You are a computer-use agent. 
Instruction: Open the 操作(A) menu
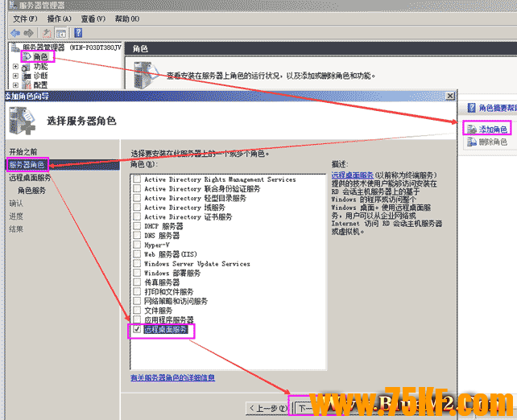(60, 19)
